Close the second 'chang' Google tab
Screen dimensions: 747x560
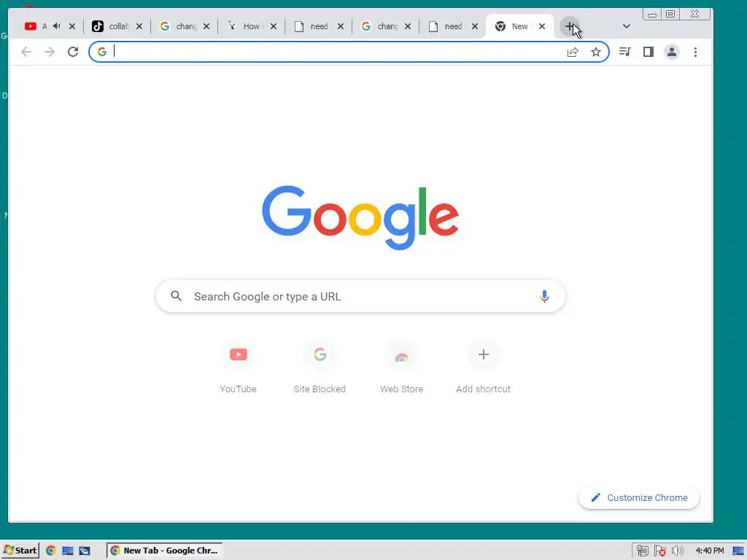click(x=408, y=26)
